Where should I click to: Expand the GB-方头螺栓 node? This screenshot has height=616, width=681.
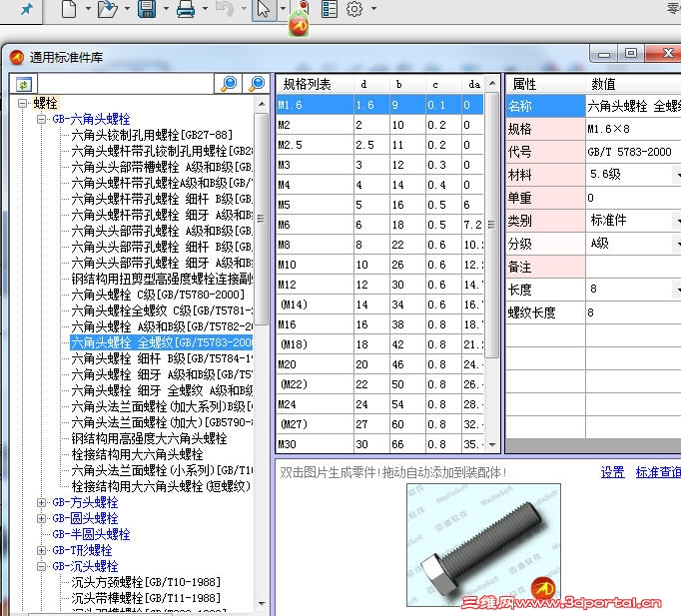tap(41, 503)
